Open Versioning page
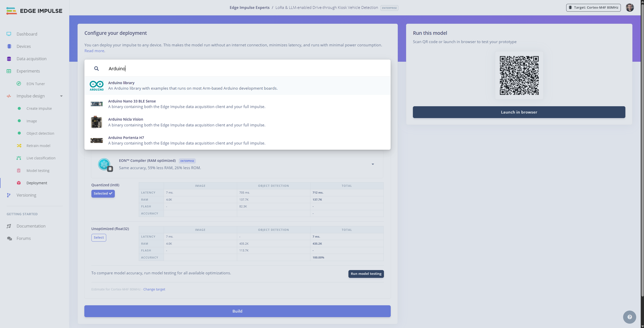Screen dimensions: 644x328 [26, 195]
